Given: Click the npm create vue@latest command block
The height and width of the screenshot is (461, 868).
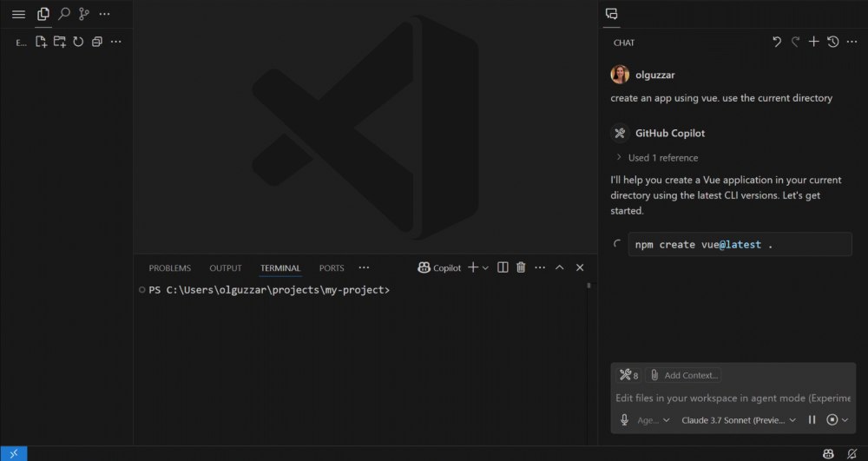Looking at the screenshot, I should 740,244.
